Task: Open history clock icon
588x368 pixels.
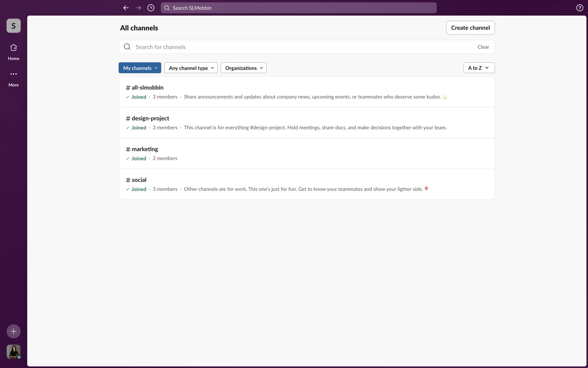Action: pos(151,8)
